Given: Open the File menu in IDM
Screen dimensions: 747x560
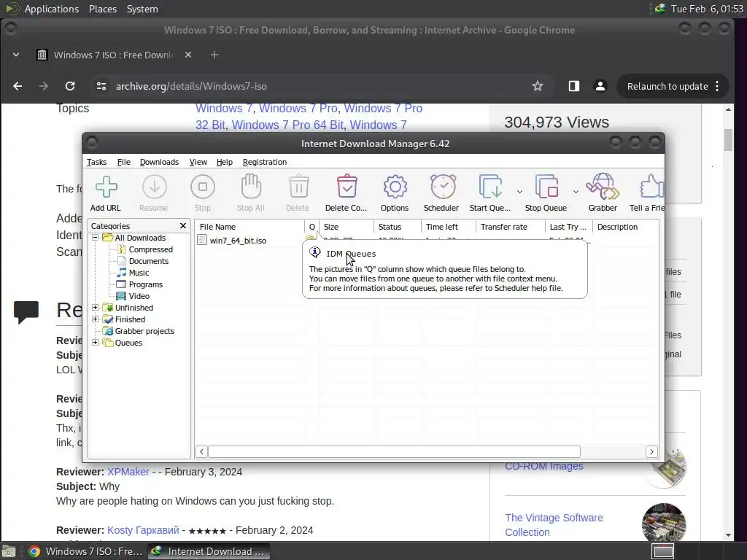Looking at the screenshot, I should (x=124, y=162).
